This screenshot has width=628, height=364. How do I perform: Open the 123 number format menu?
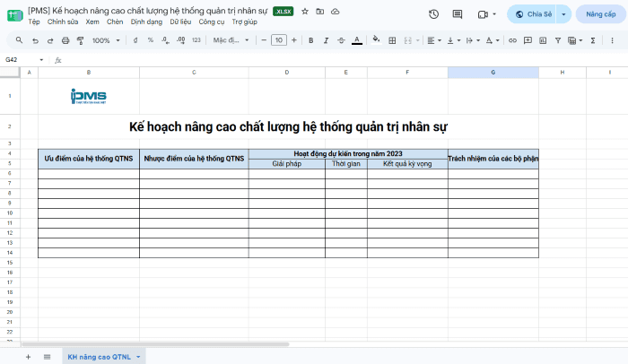click(x=196, y=40)
